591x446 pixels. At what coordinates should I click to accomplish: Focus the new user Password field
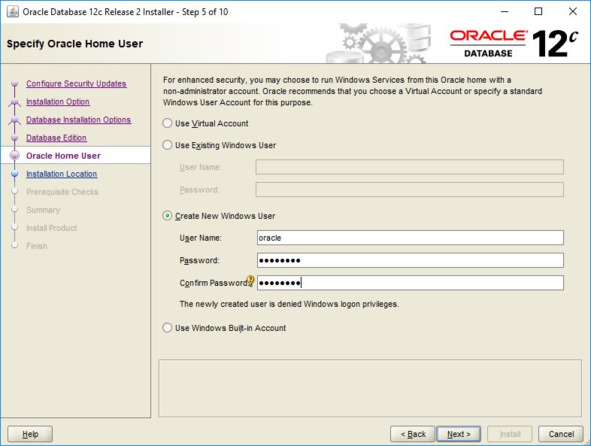[410, 260]
